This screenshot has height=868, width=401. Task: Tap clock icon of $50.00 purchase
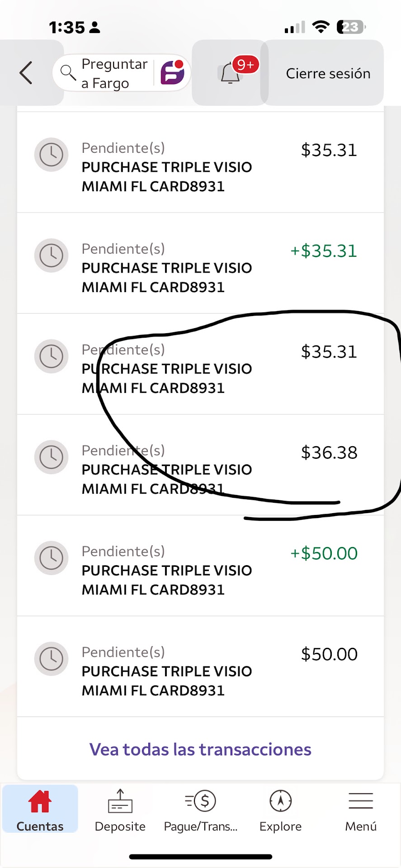52,659
